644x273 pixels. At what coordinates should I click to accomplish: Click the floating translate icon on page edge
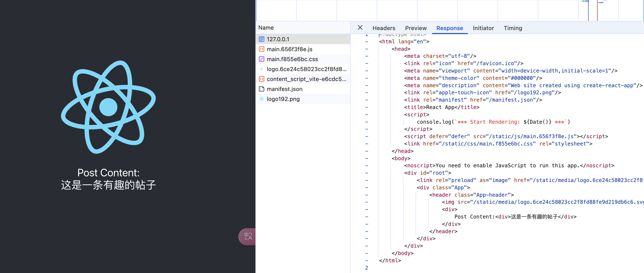click(248, 236)
